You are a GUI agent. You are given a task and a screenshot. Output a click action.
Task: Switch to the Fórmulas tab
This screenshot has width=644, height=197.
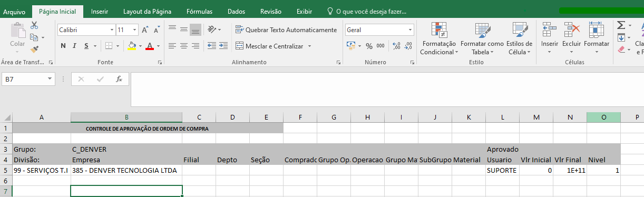[200, 11]
